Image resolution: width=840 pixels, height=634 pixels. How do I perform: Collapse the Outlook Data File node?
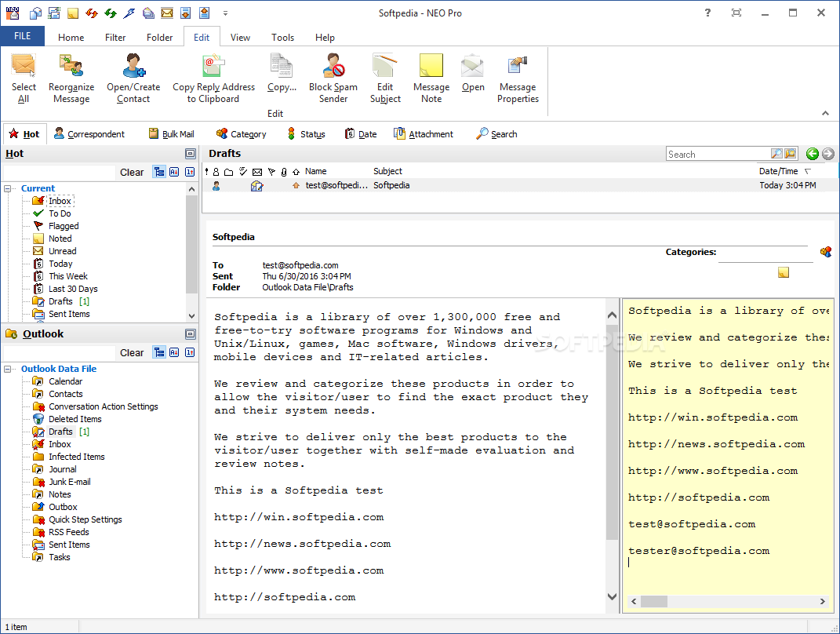tap(8, 370)
